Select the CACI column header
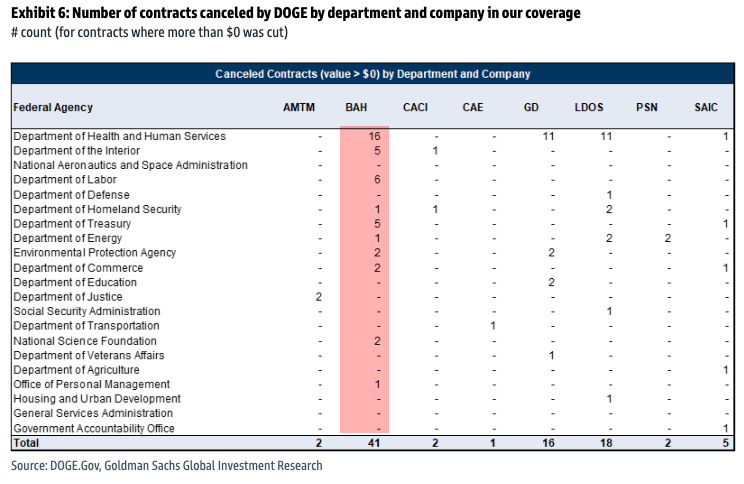The width and height of the screenshot is (744, 484). (415, 107)
